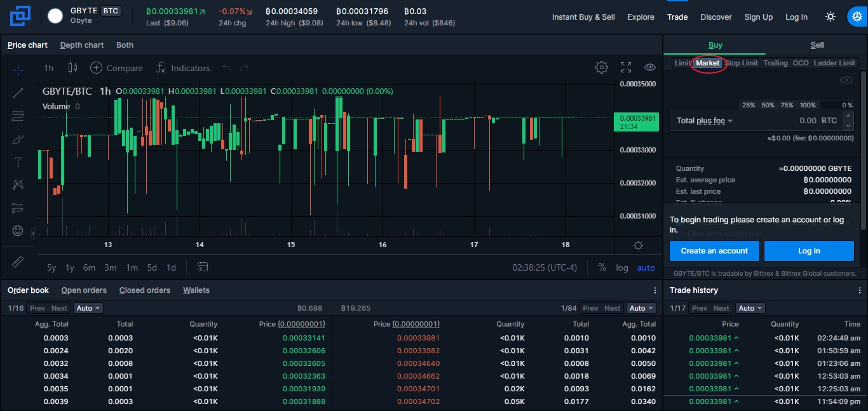Open the emoji icons tool
This screenshot has width=868, height=411.
coord(18,231)
